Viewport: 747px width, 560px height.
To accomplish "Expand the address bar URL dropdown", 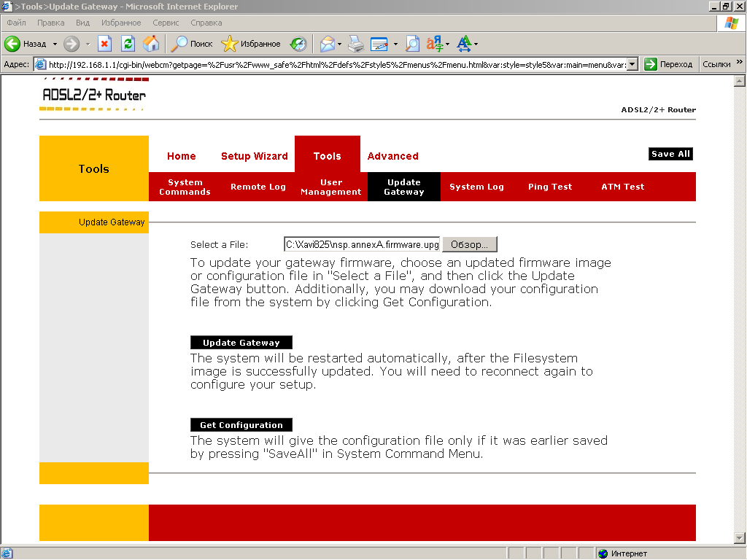I will click(632, 64).
